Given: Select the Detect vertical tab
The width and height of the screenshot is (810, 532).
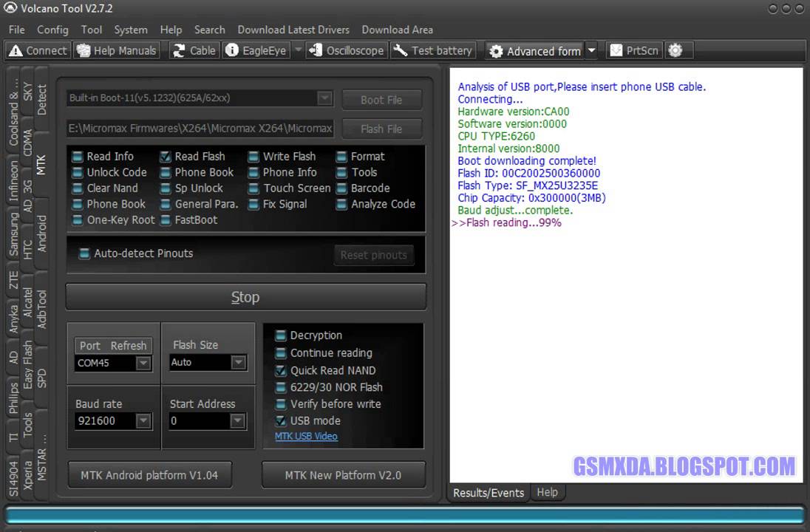Looking at the screenshot, I should tap(42, 100).
